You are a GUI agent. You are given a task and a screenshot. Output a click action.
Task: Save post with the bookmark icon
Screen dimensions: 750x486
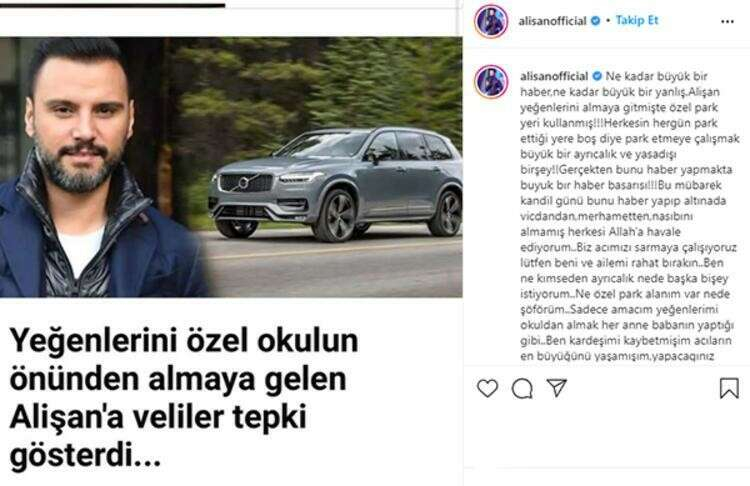729,388
